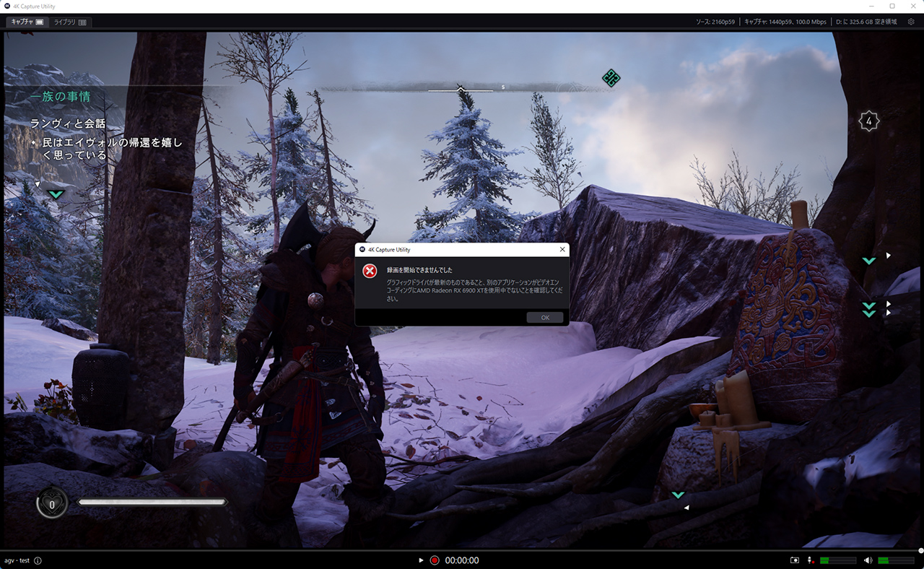Screen dimensions: 924x569
Task: Take a screenshot with the camera icon
Action: pos(795,560)
